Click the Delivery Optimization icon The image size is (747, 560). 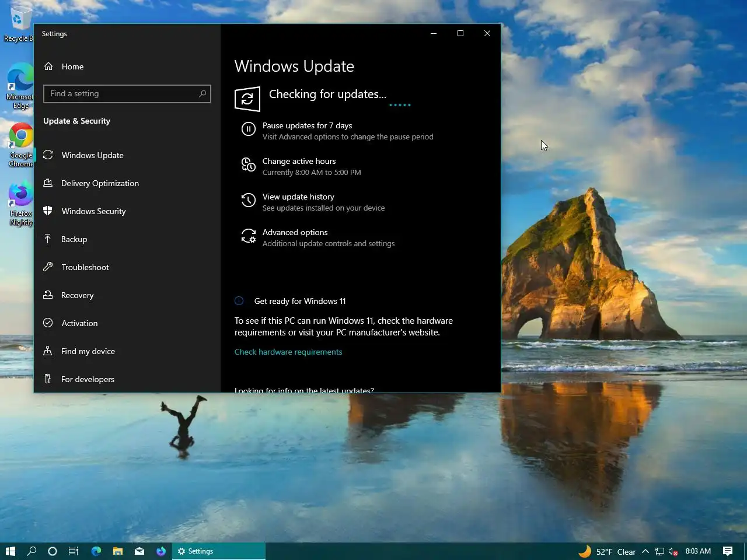[x=48, y=183]
